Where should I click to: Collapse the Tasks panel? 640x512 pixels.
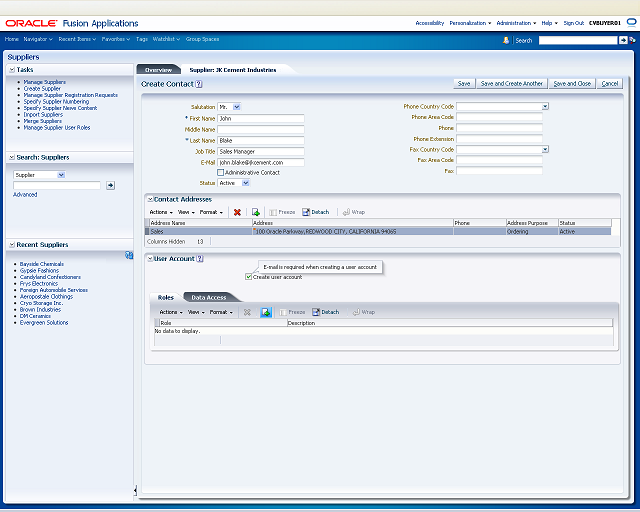click(x=12, y=70)
